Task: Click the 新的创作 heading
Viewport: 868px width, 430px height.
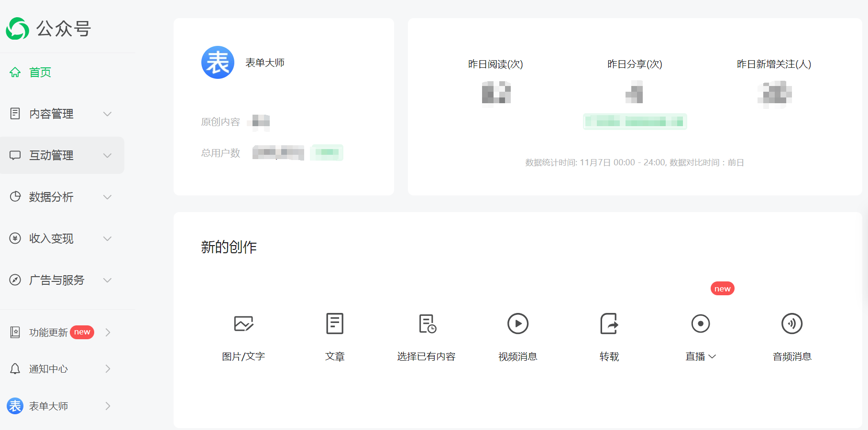Action: pos(229,247)
